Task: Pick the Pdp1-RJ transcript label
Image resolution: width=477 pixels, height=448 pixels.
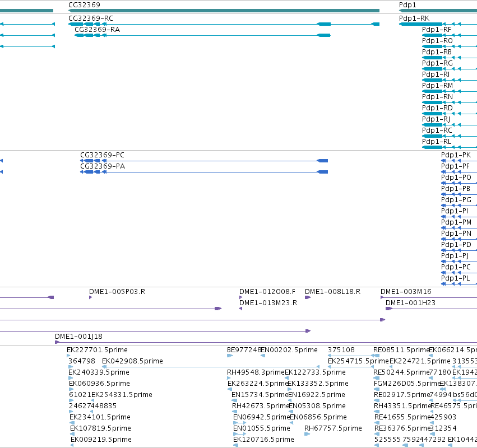Action: coord(436,119)
